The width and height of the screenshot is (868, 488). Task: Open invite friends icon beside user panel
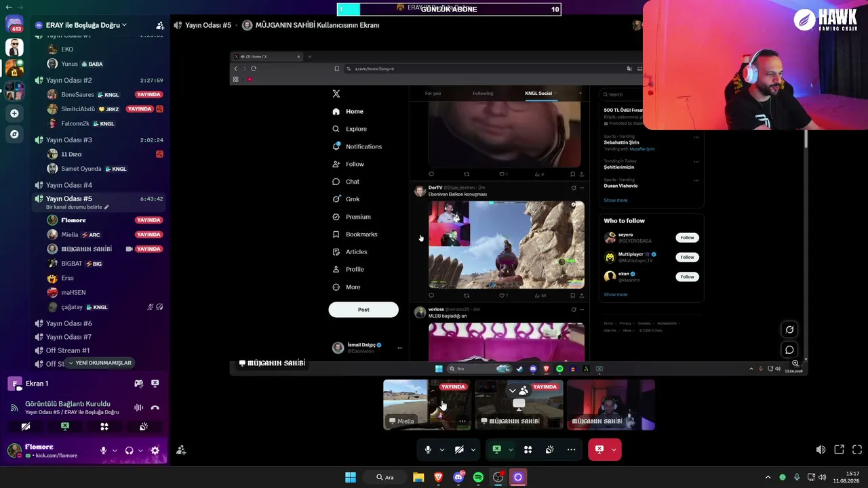point(181,450)
